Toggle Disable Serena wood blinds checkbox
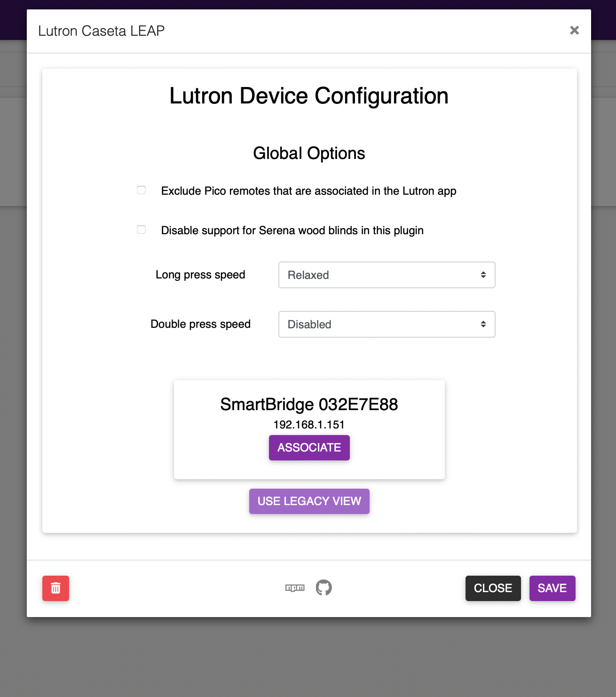The image size is (616, 697). 141,230
